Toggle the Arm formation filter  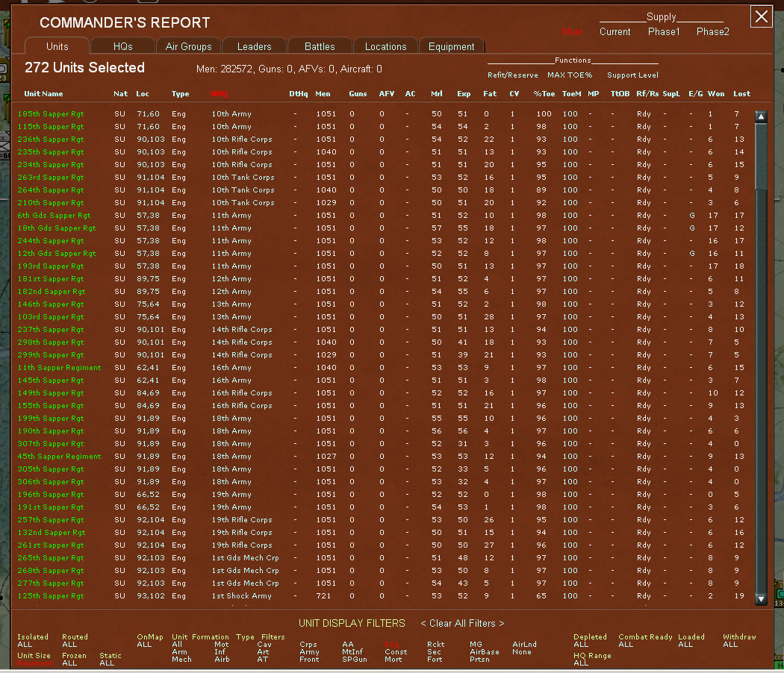[179, 652]
